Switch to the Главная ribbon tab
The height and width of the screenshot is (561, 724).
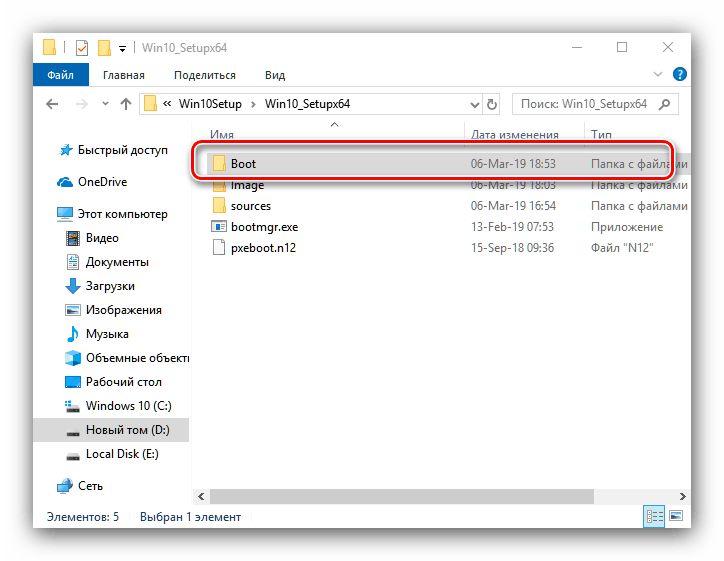pos(124,75)
